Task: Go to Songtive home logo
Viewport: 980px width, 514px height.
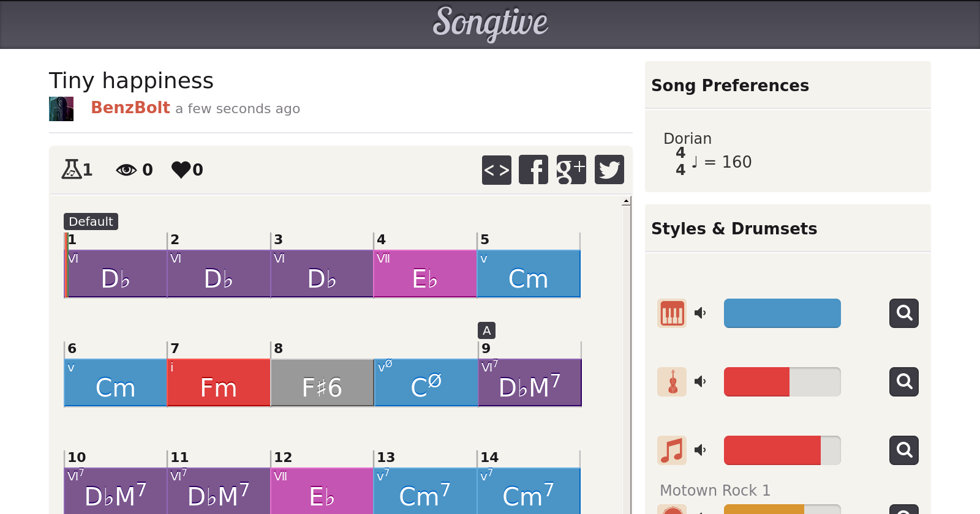Action: [x=490, y=23]
